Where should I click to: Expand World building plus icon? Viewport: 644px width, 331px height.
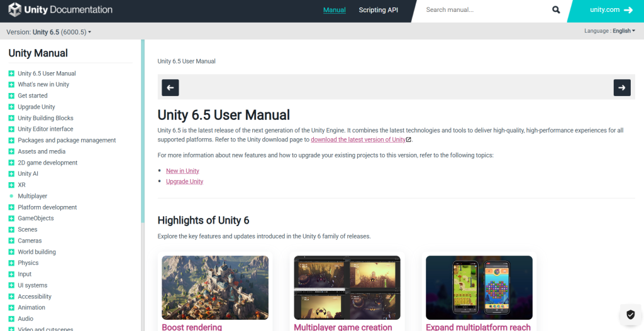pos(11,252)
